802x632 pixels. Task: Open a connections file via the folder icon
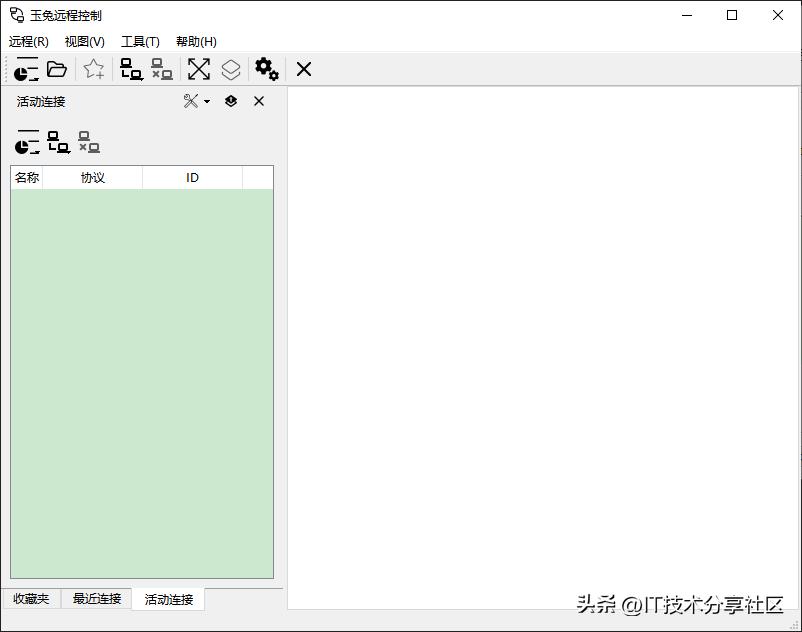tap(57, 69)
